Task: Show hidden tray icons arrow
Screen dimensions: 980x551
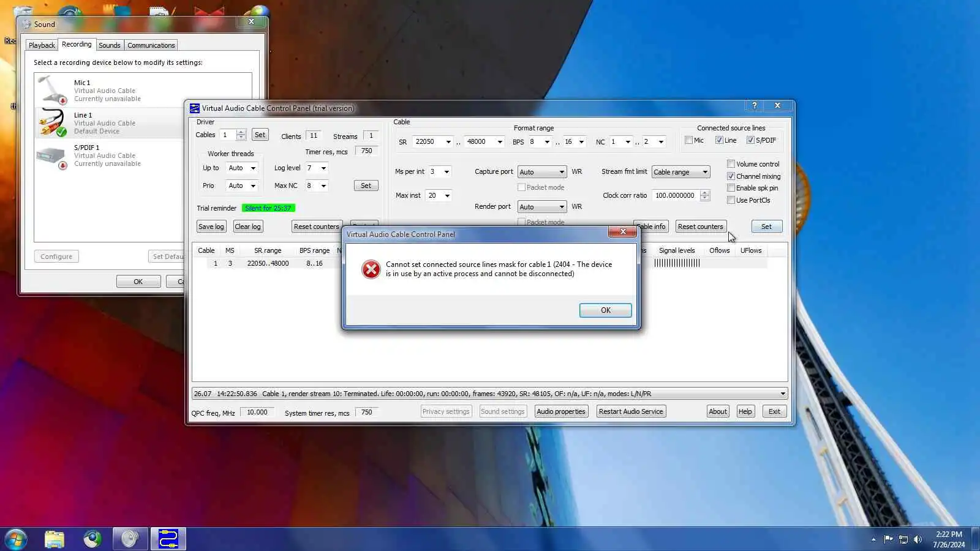Action: point(873,539)
